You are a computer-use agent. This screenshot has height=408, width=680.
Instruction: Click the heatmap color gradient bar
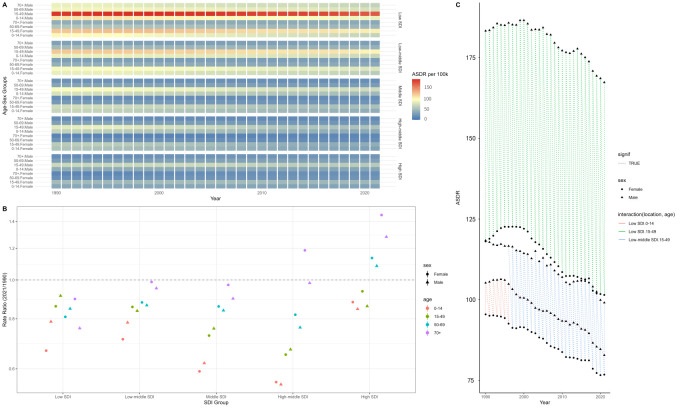(x=416, y=99)
